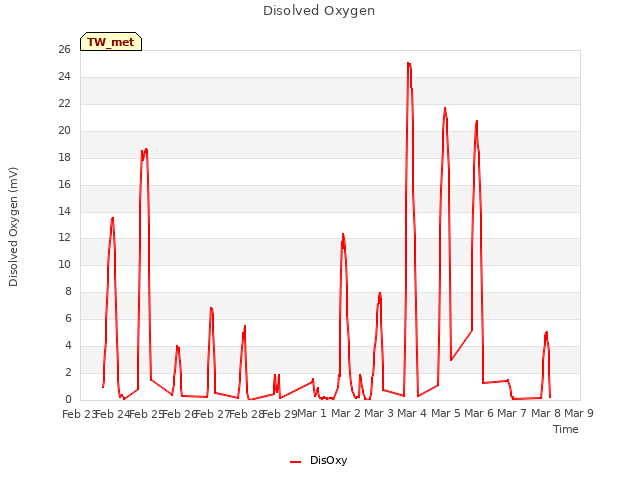This screenshot has width=640, height=480.
Task: Click the DisOxy legend entry
Action: click(318, 460)
